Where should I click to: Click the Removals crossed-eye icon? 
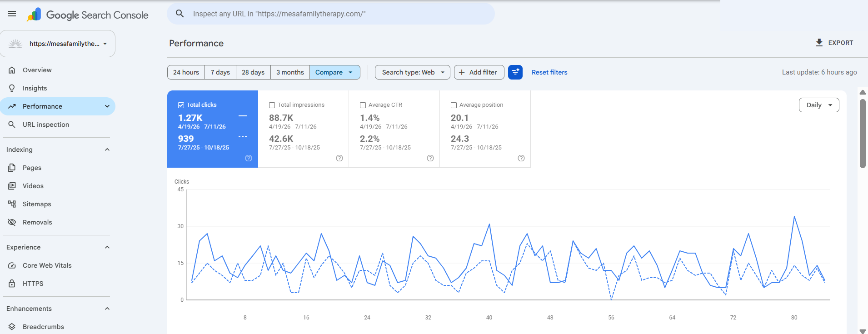[x=12, y=222]
